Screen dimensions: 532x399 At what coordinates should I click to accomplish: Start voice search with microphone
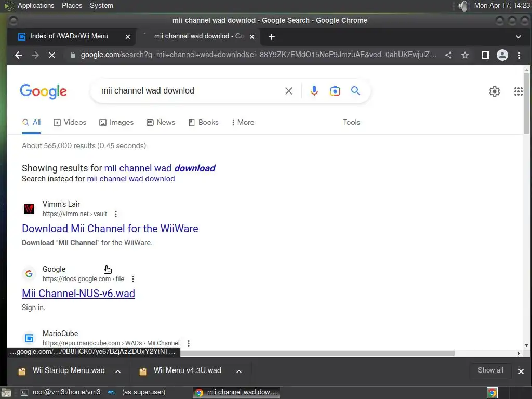pyautogui.click(x=314, y=91)
